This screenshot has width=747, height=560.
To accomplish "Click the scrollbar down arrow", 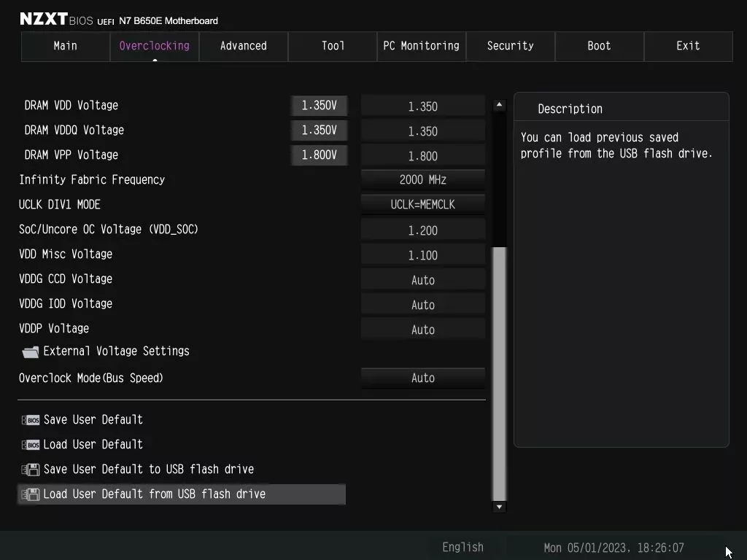I will [499, 506].
